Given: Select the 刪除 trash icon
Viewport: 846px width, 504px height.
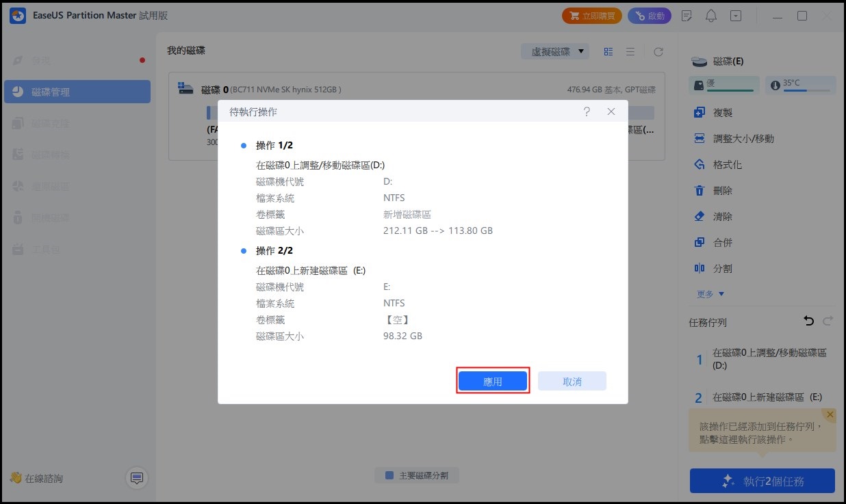Looking at the screenshot, I should click(699, 191).
